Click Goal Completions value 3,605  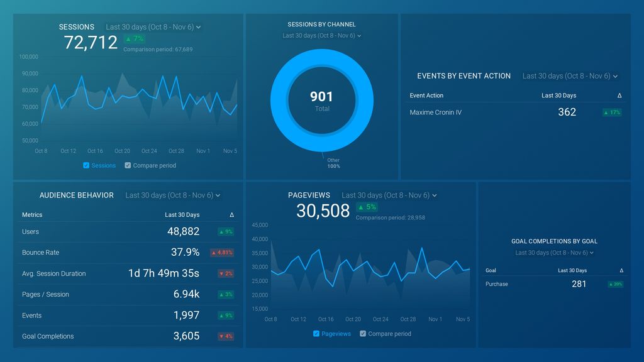point(186,336)
